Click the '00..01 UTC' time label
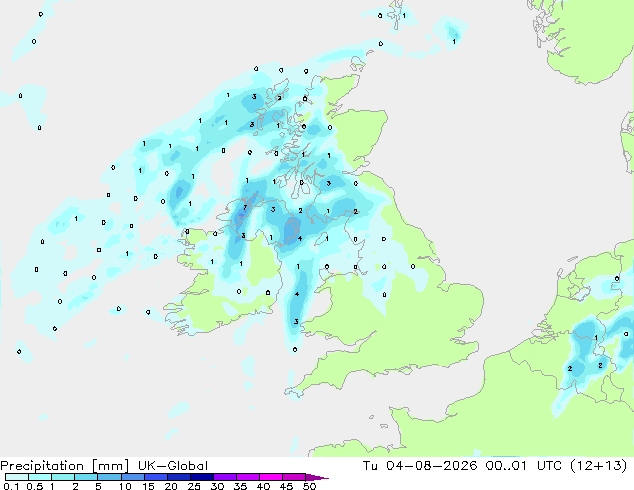 pos(524,466)
